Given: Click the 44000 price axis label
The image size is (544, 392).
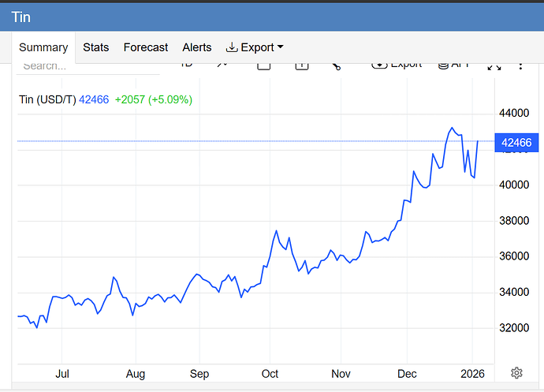Looking at the screenshot, I should (514, 114).
